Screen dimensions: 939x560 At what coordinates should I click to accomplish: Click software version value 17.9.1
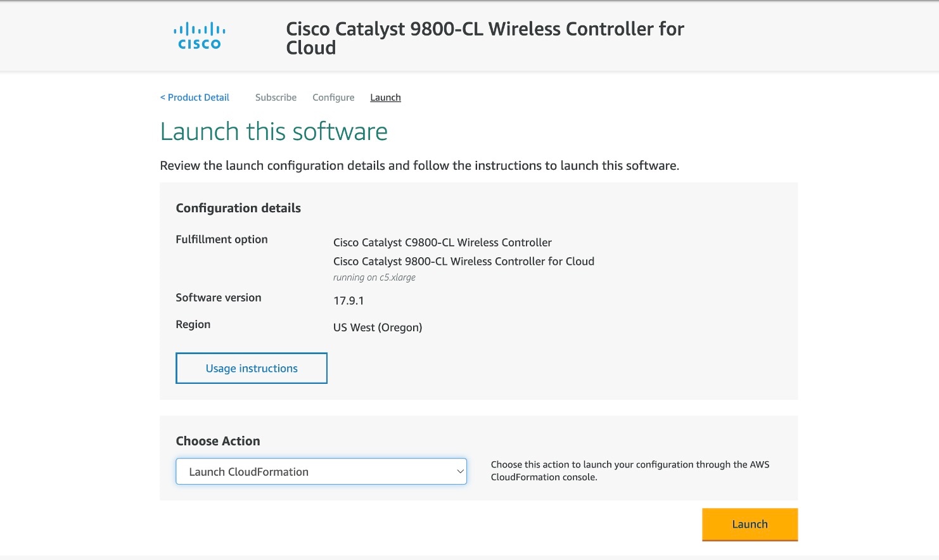pyautogui.click(x=348, y=301)
